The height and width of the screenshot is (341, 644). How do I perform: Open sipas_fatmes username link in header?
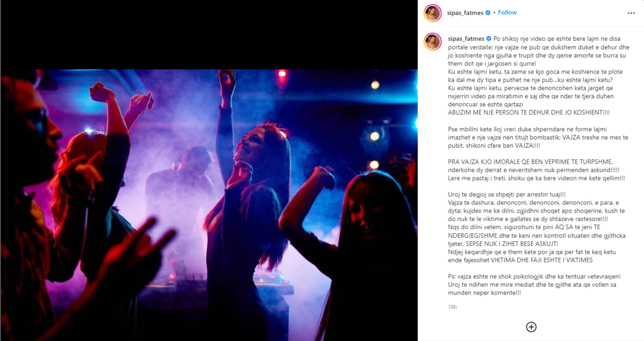tap(465, 13)
